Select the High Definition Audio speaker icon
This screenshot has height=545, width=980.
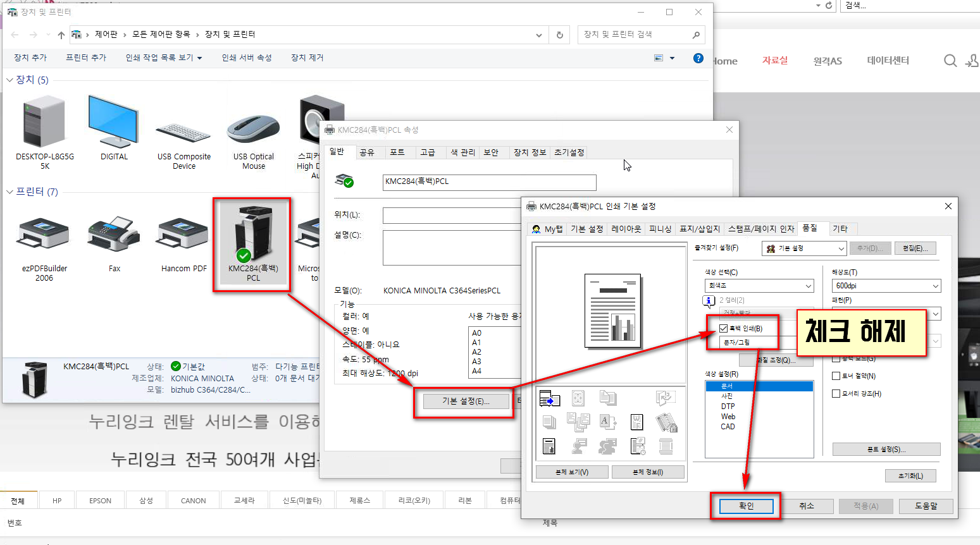tap(321, 120)
